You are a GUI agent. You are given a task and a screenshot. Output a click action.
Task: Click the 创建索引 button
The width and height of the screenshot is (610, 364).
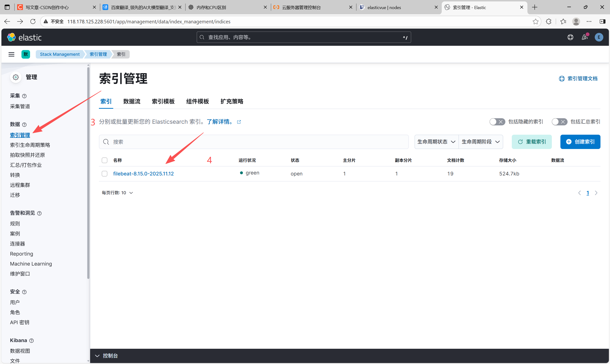click(x=580, y=142)
